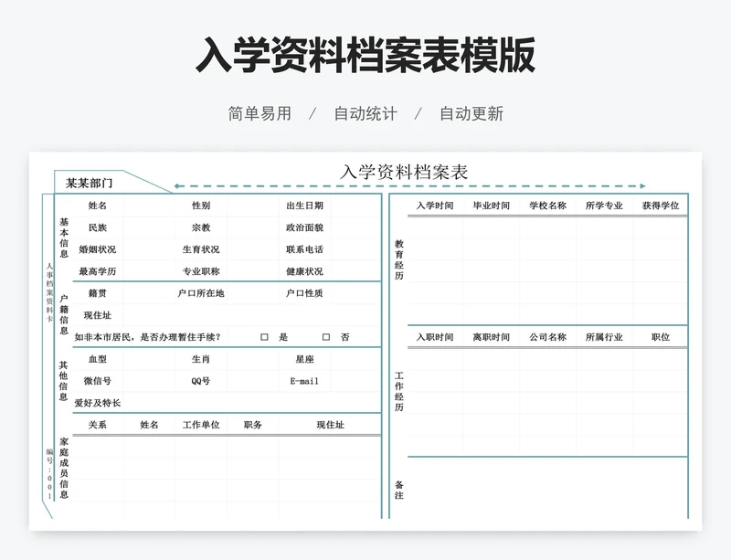Select the 生育状况 label cell
Image resolution: width=731 pixels, height=560 pixels.
201,249
